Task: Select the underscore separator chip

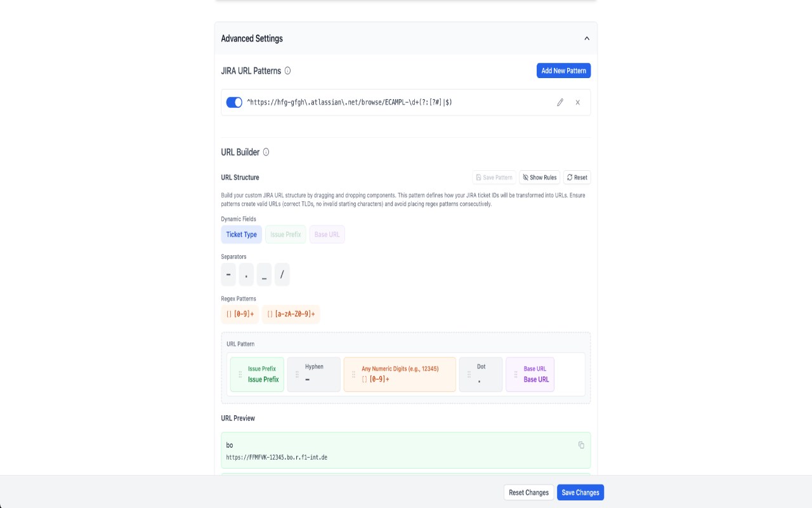Action: pos(264,274)
